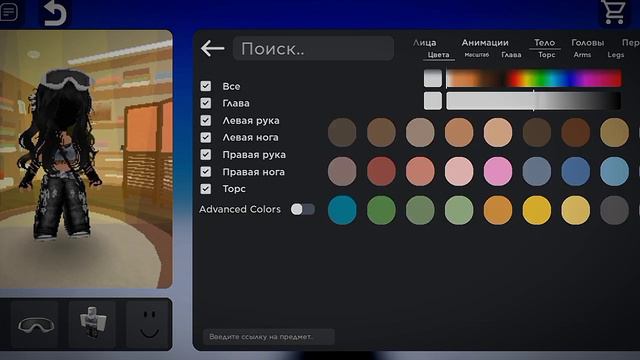Pick the muted sage green swatch
This screenshot has height=360, width=640.
click(420, 210)
